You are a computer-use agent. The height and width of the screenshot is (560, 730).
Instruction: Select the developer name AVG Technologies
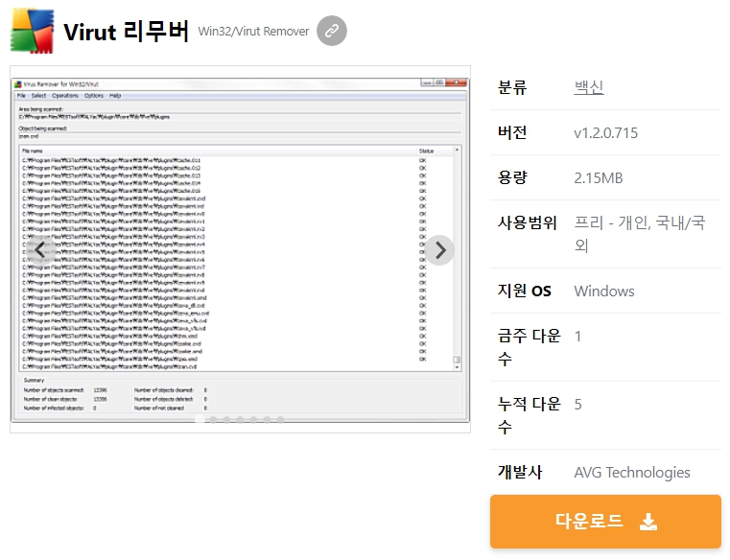click(632, 473)
